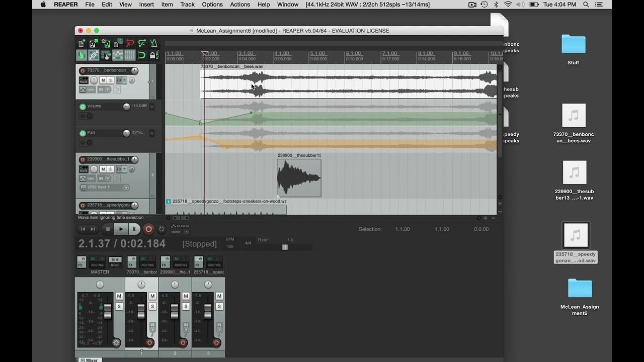Click the red Undo toolbar icon

(x=130, y=43)
